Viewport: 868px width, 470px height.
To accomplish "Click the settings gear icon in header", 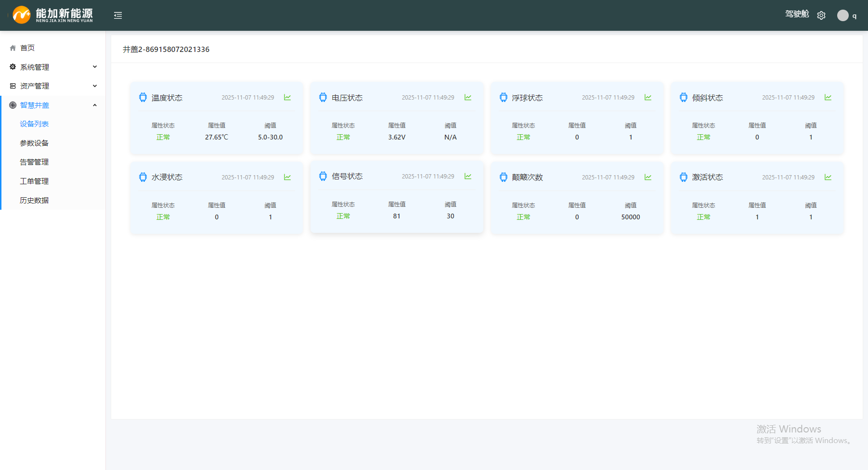I will [821, 15].
